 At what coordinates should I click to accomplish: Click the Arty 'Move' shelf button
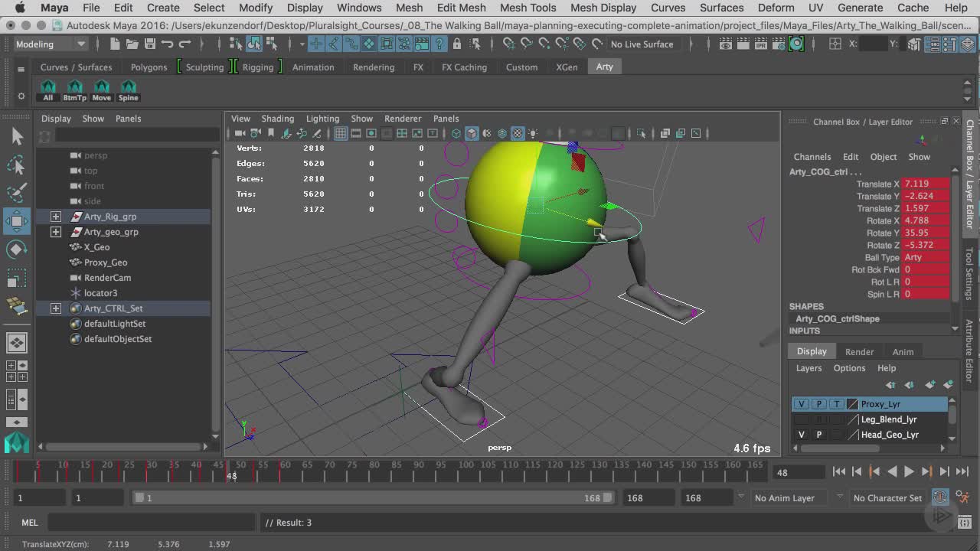(102, 90)
